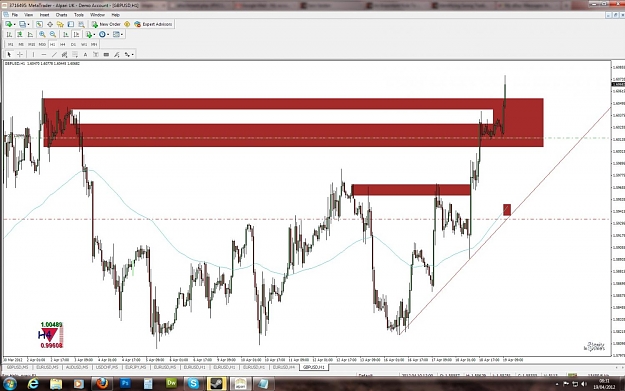Expand the templates dropdown arrow

coord(122,35)
